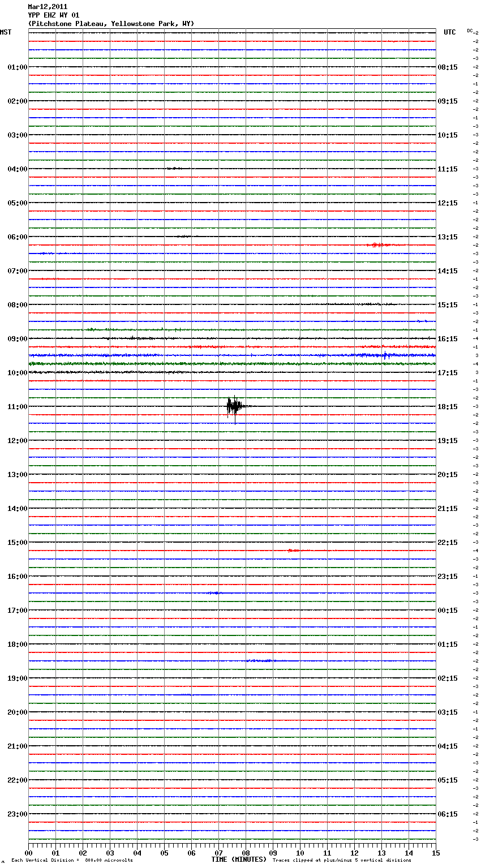Image resolution: width=481 pixels, height=868 pixels.
Task: Click the "04:00" MST time label
Action: click(x=17, y=169)
